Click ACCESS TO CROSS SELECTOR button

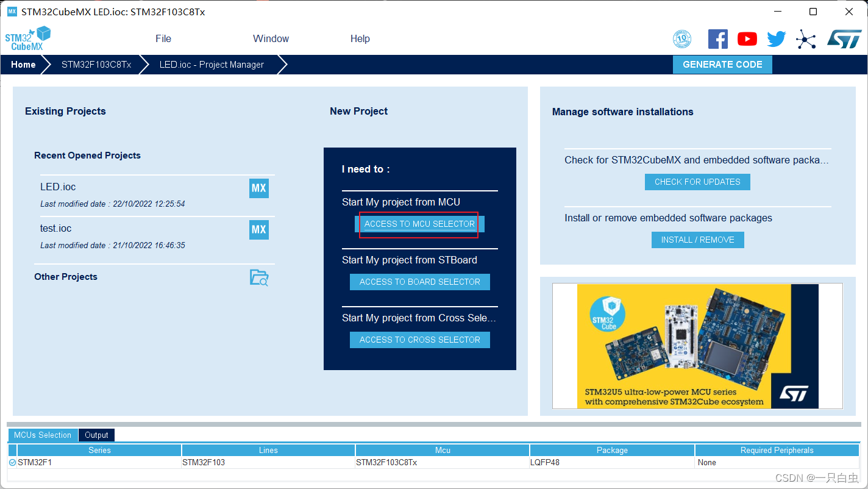tap(419, 340)
